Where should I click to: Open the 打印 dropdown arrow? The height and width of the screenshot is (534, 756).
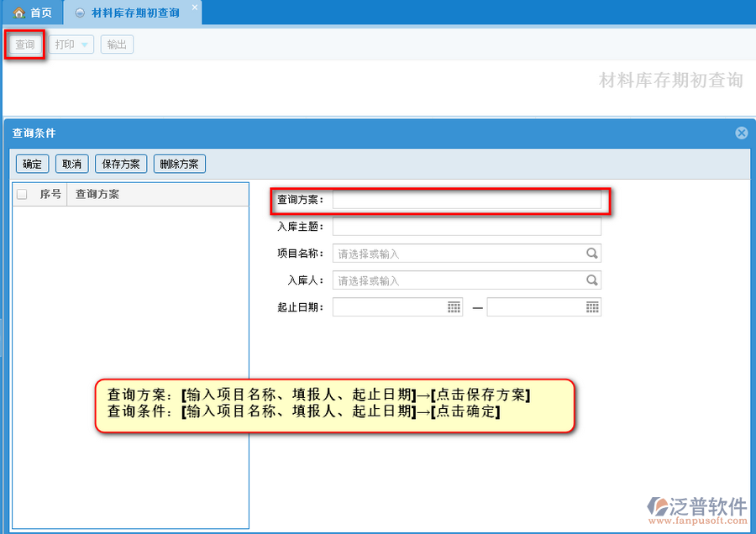click(x=85, y=44)
